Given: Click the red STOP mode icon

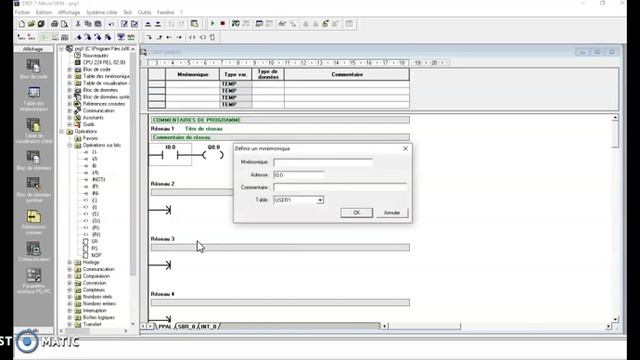Looking at the screenshot, I should point(222,24).
